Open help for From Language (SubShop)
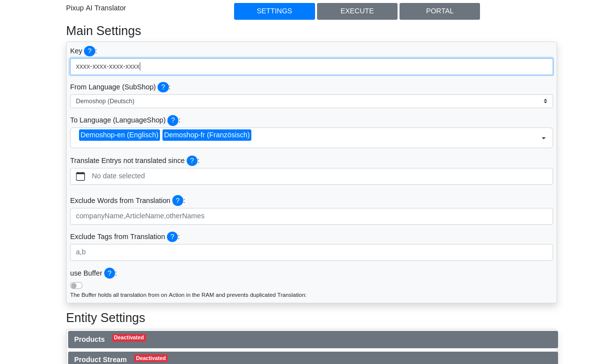The width and height of the screenshot is (601, 364). [x=163, y=87]
